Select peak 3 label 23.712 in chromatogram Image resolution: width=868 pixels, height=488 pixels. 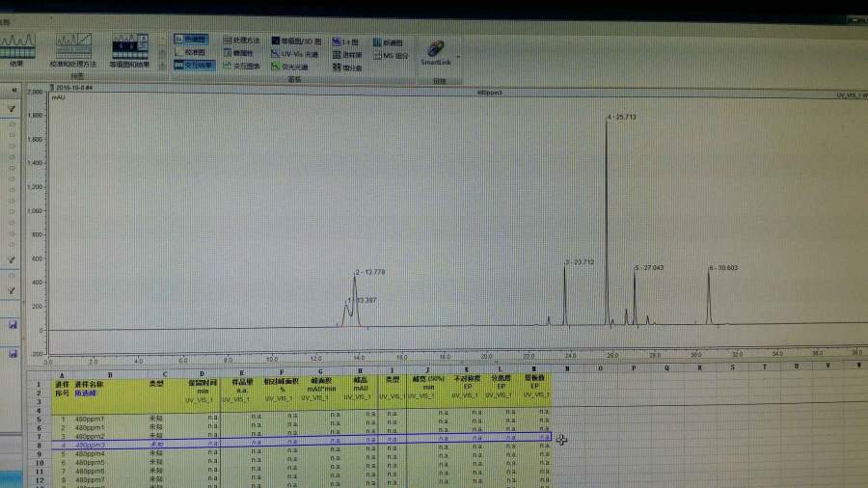tap(580, 262)
